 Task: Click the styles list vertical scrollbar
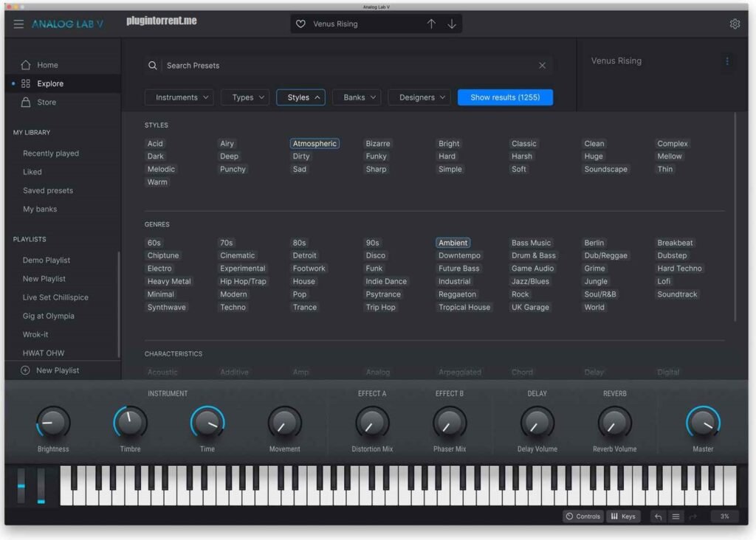point(735,217)
